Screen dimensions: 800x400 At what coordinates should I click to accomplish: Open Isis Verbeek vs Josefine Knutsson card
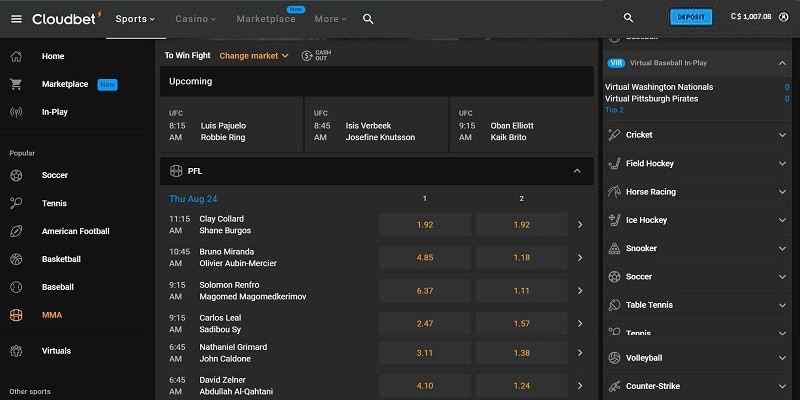point(377,124)
